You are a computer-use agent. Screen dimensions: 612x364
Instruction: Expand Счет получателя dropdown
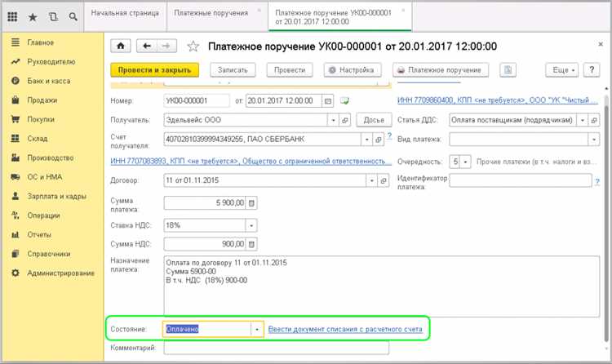click(x=366, y=139)
